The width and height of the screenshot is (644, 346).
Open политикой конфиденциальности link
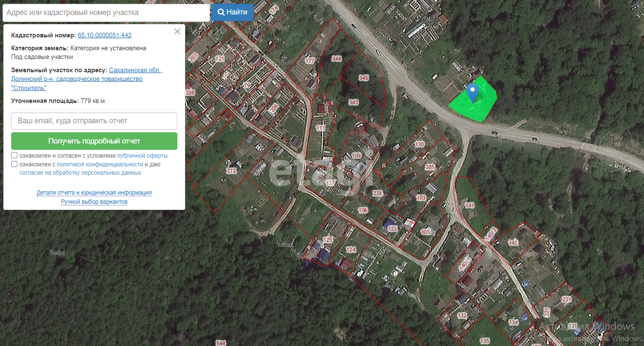[x=100, y=164]
